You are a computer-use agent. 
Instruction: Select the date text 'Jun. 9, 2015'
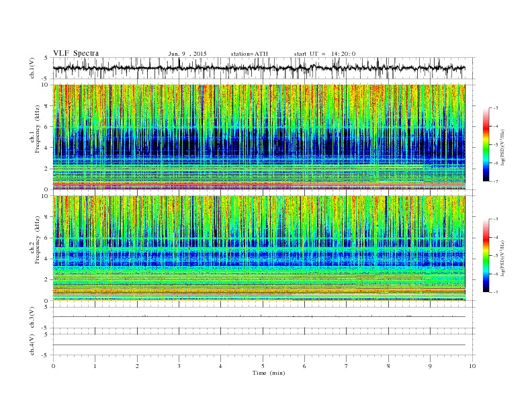187,54
